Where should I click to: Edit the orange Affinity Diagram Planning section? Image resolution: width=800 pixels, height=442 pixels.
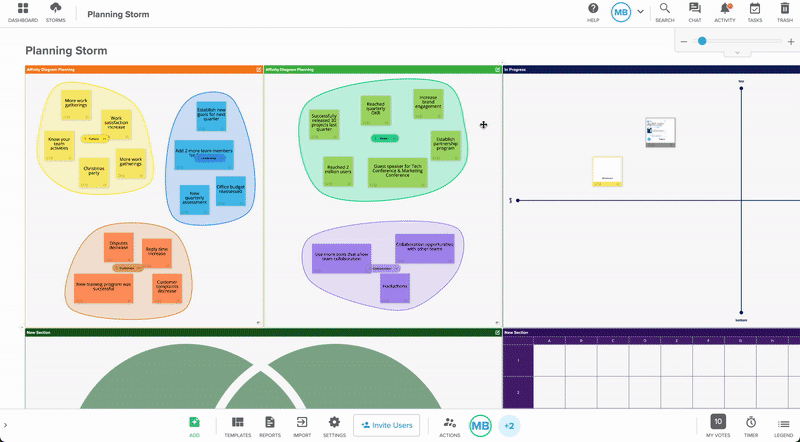[x=259, y=69]
